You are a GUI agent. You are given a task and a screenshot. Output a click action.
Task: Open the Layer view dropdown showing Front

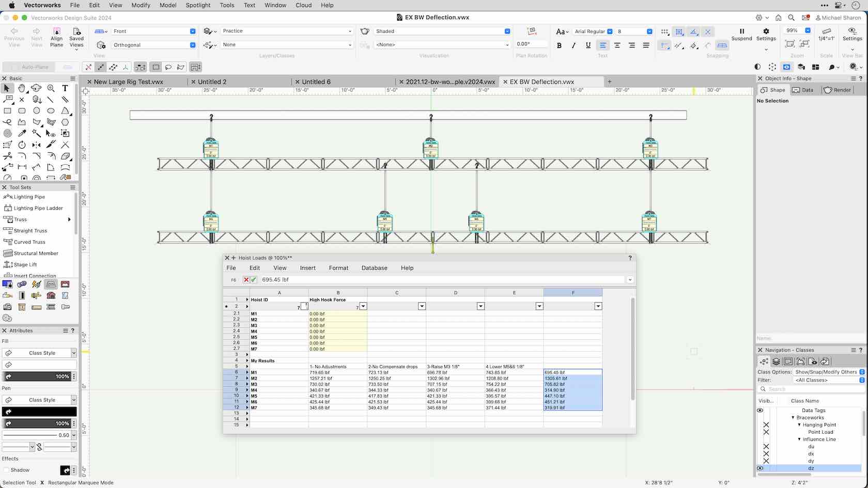tap(153, 31)
